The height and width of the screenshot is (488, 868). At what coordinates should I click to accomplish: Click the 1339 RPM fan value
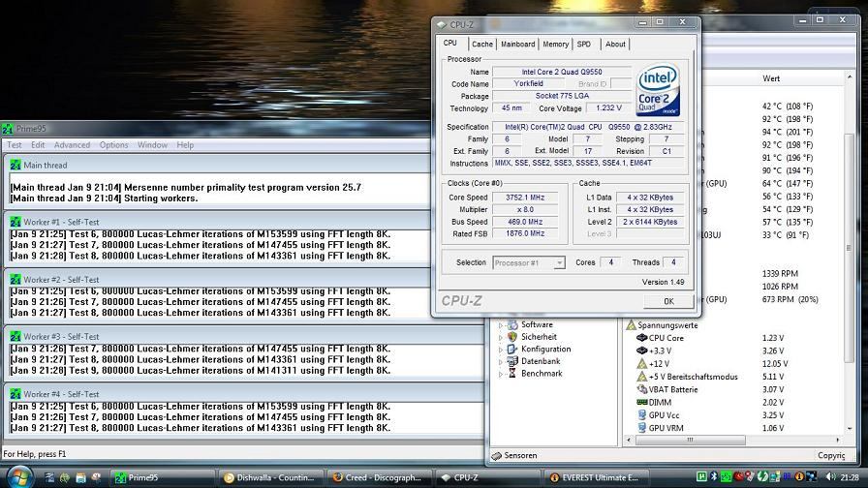780,273
